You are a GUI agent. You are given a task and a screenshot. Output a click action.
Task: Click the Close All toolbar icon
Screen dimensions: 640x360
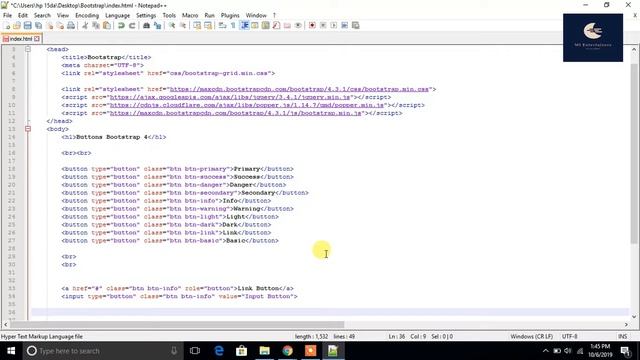coord(60,25)
